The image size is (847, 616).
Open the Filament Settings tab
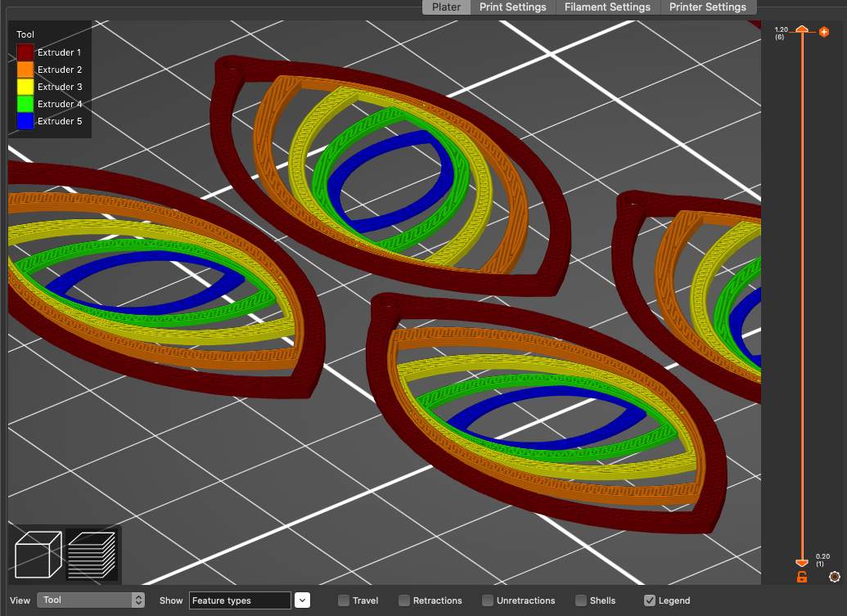click(607, 7)
